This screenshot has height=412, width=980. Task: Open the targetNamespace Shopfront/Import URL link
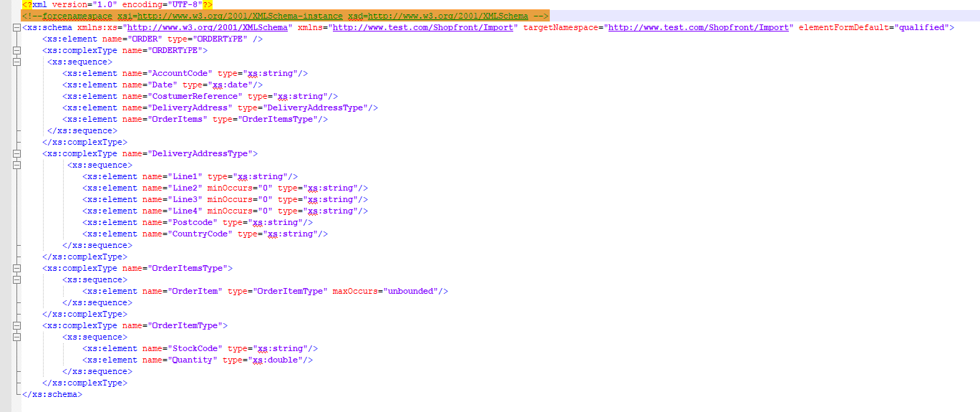point(699,28)
